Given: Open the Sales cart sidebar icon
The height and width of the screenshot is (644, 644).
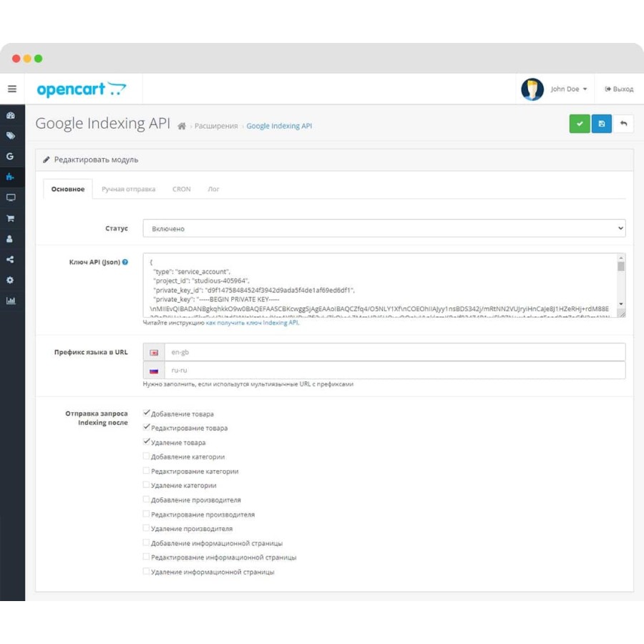Looking at the screenshot, I should click(11, 218).
